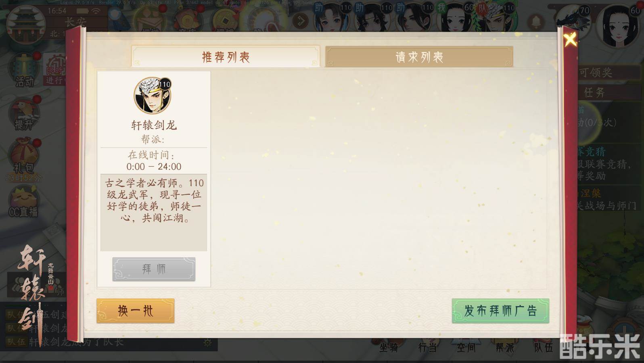The width and height of the screenshot is (644, 363).
Task: Open the 坐骑 mount menu
Action: [x=388, y=348]
